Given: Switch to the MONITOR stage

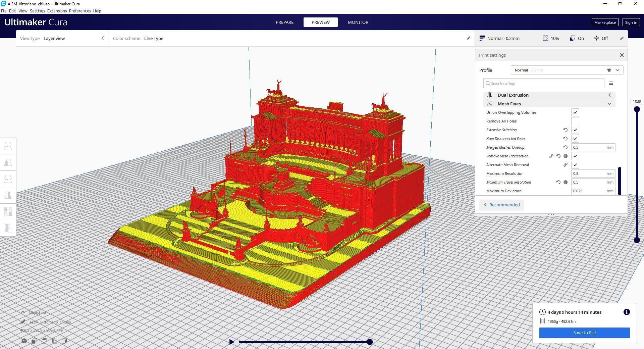Looking at the screenshot, I should [358, 22].
